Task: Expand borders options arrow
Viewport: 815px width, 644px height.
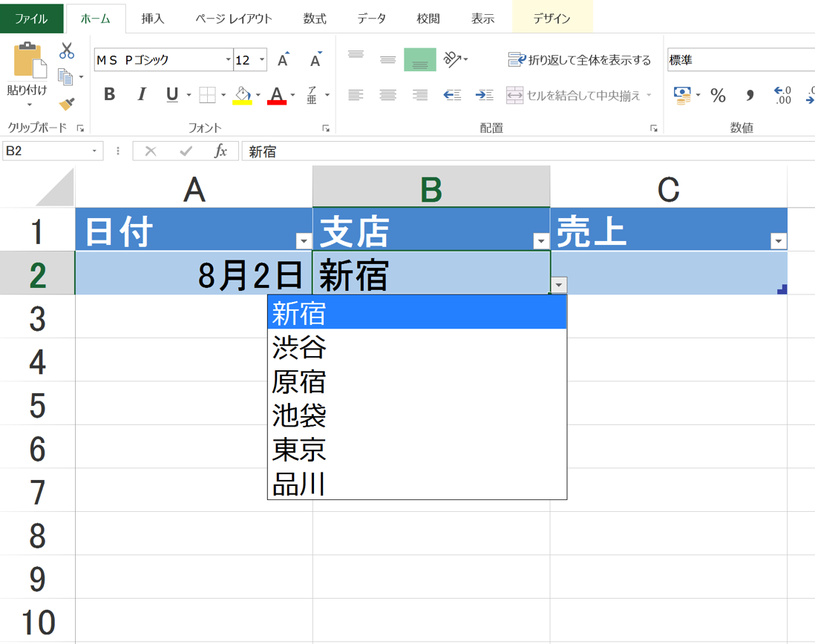Action: 223,95
